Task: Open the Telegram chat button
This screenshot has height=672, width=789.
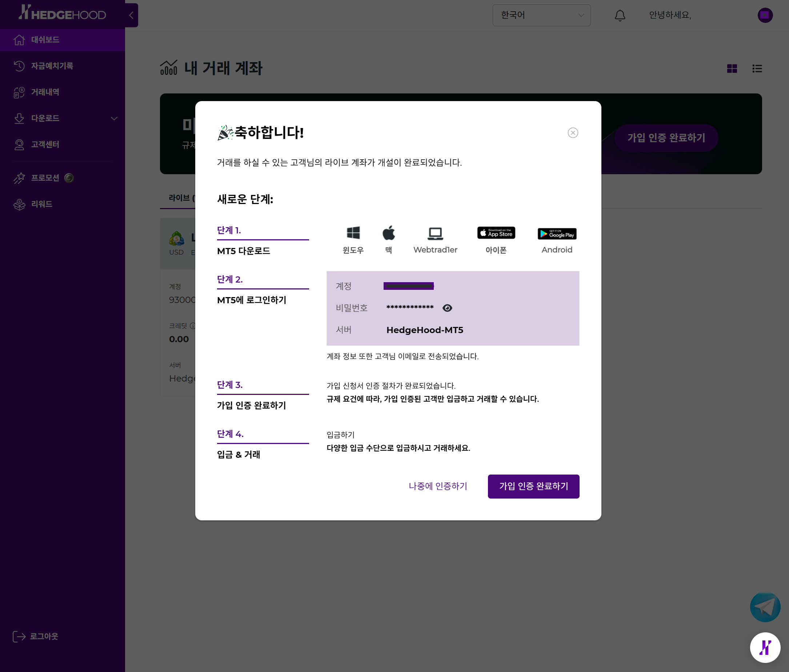Action: (x=765, y=607)
